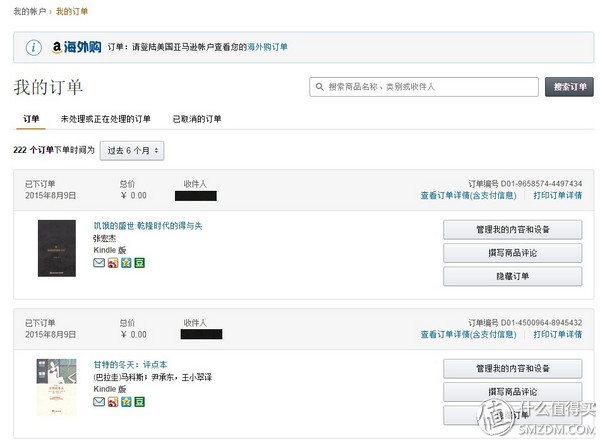Click the search magnifier icon in the order search box
Image resolution: width=600 pixels, height=441 pixels.
pyautogui.click(x=320, y=87)
